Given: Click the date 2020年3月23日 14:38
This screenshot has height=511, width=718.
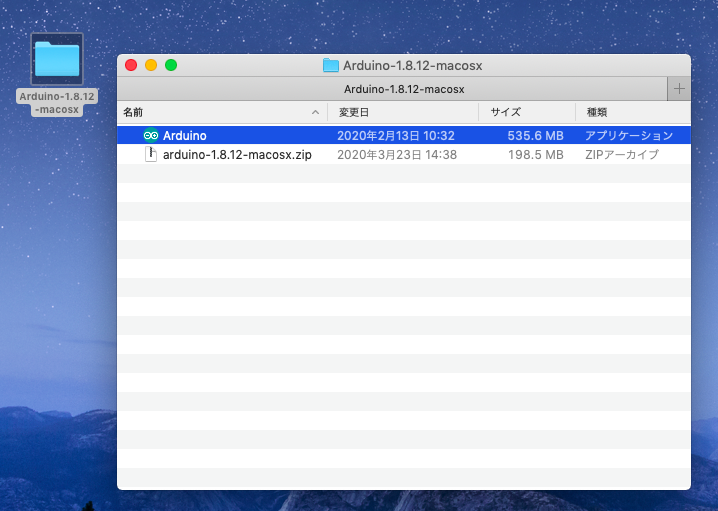Looking at the screenshot, I should [397, 155].
